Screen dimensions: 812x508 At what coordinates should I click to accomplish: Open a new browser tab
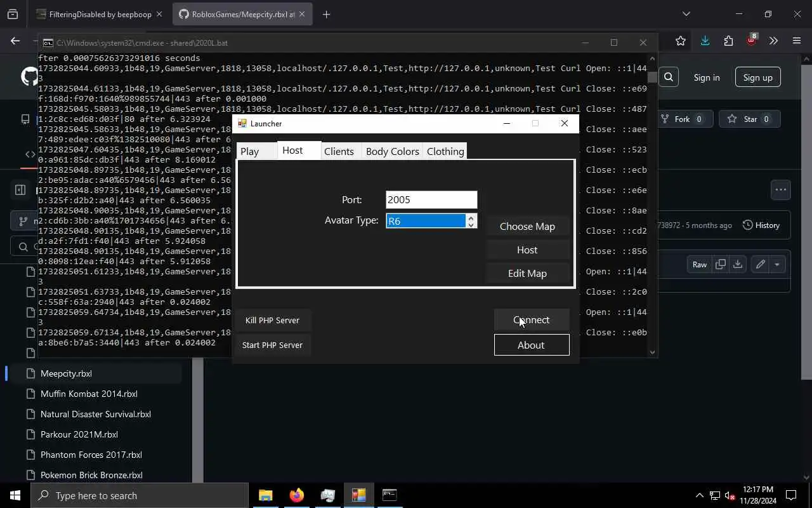(326, 14)
